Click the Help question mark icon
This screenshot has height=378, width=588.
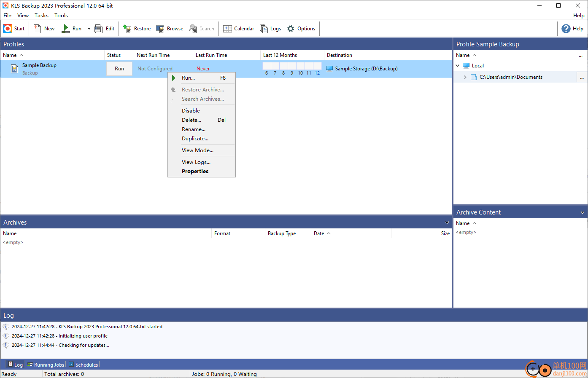[566, 29]
